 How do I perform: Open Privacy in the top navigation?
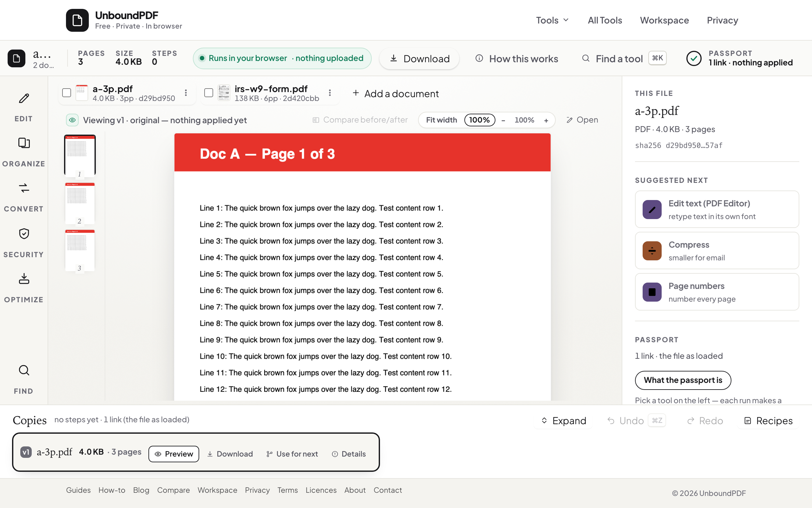click(722, 20)
